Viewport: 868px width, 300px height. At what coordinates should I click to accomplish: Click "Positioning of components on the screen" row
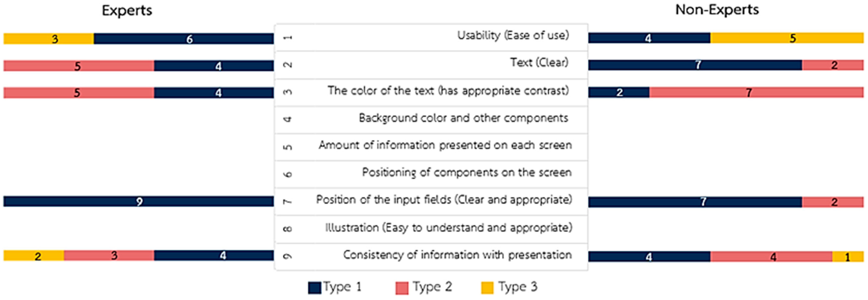tap(466, 173)
